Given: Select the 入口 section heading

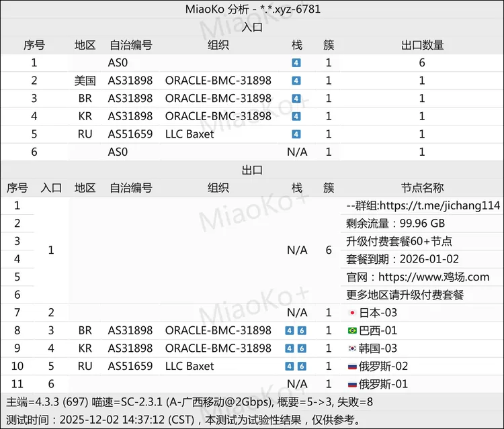Looking at the screenshot, I should click(x=251, y=28).
